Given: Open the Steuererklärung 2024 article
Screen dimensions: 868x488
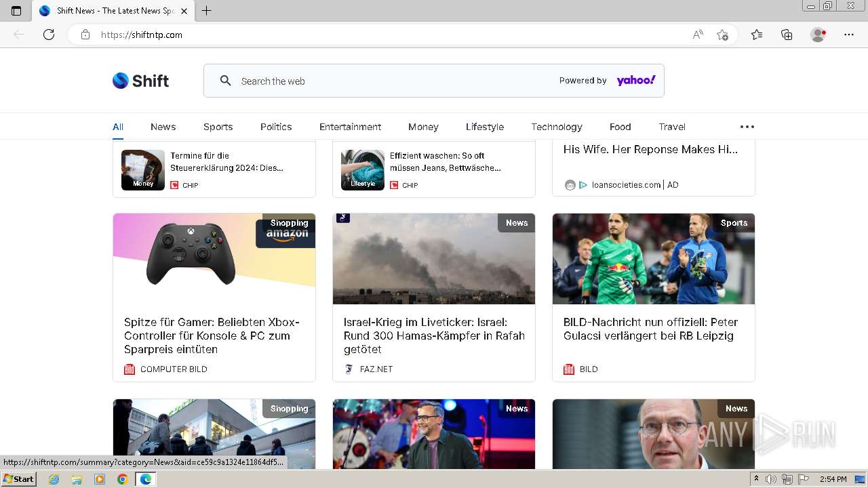Looking at the screenshot, I should (x=227, y=161).
